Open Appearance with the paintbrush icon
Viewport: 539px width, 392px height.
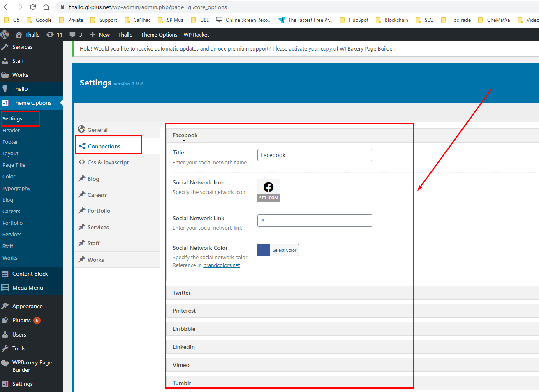point(32,306)
